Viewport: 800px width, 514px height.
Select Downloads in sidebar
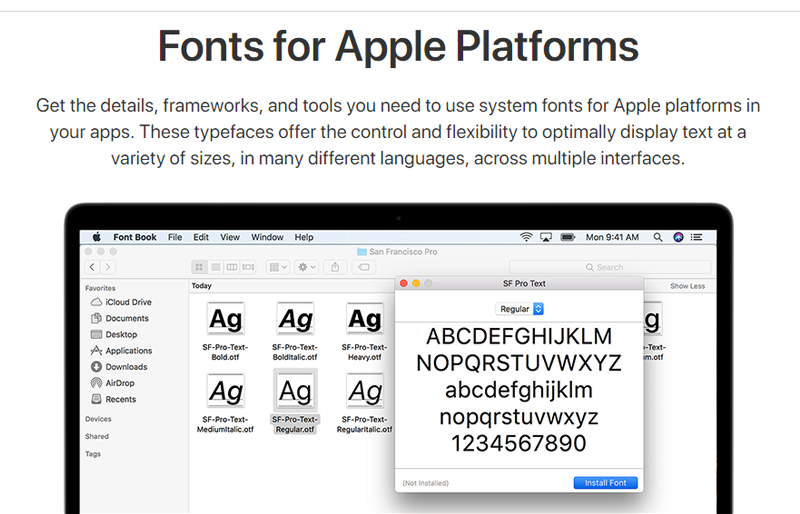click(119, 366)
